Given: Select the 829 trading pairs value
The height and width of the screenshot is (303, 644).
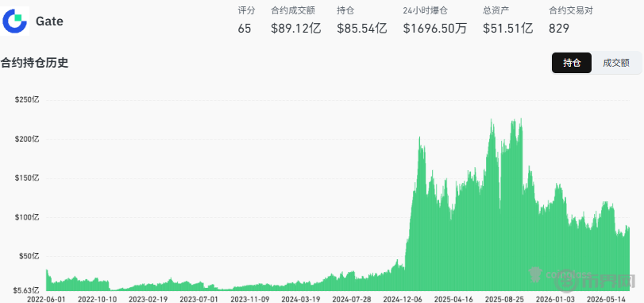Looking at the screenshot, I should tap(559, 29).
